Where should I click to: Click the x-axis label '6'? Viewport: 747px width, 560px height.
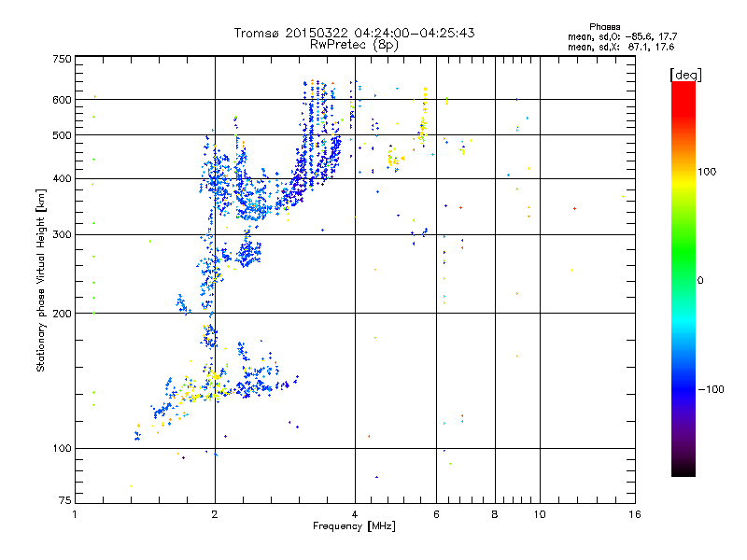[x=436, y=514]
